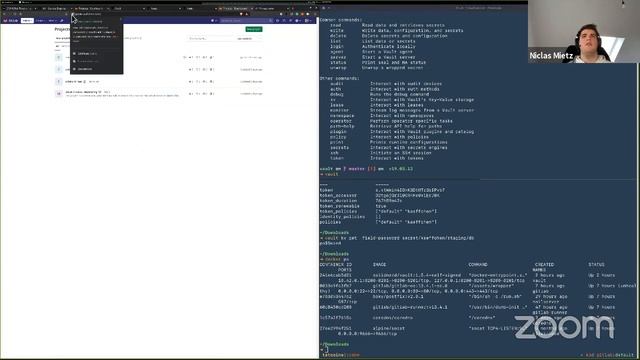Viewport: 640px width, 360px height.
Task: Open the Monitoring project avatar in list
Action: (x=58, y=94)
